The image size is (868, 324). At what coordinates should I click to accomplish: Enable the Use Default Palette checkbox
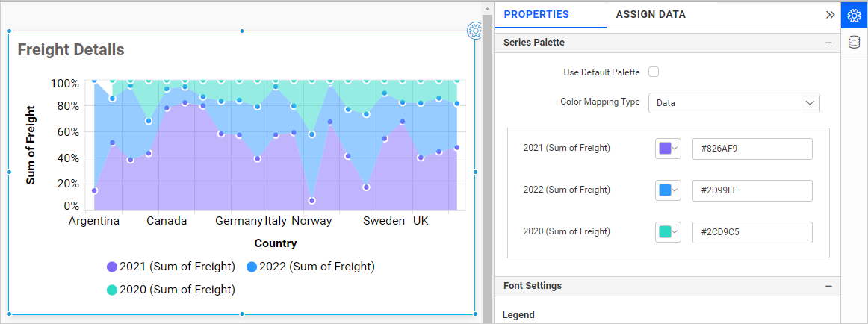654,72
